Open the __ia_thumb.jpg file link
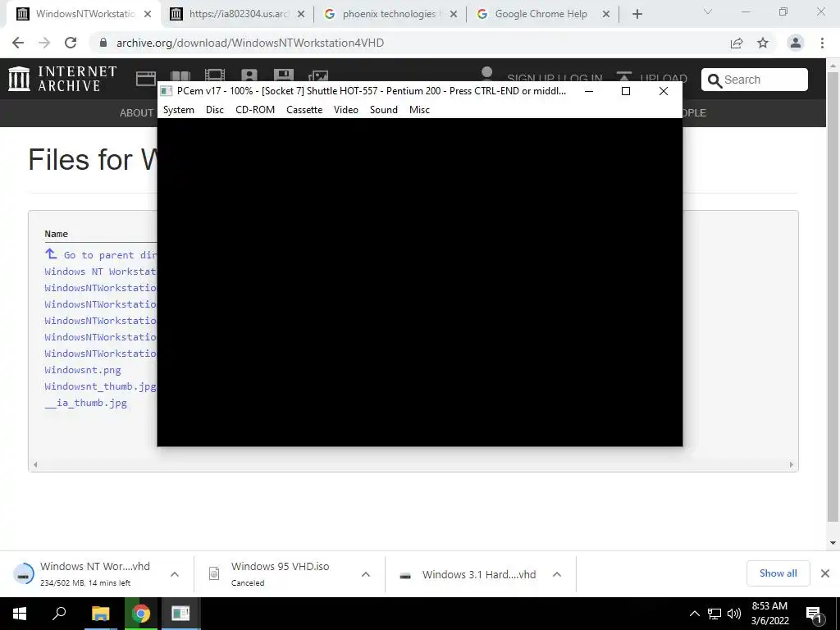Image resolution: width=840 pixels, height=630 pixels. 85,403
